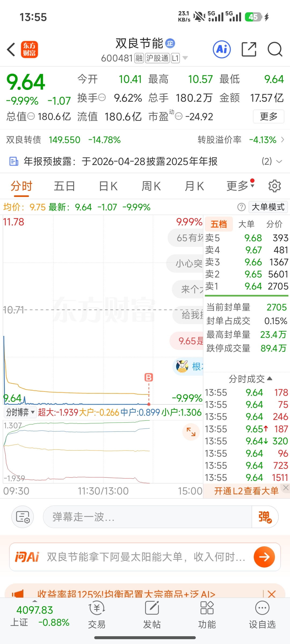Select the 卖1 9.64 order row
Image resolution: width=290 pixels, height=644 pixels.
pyautogui.click(x=247, y=286)
